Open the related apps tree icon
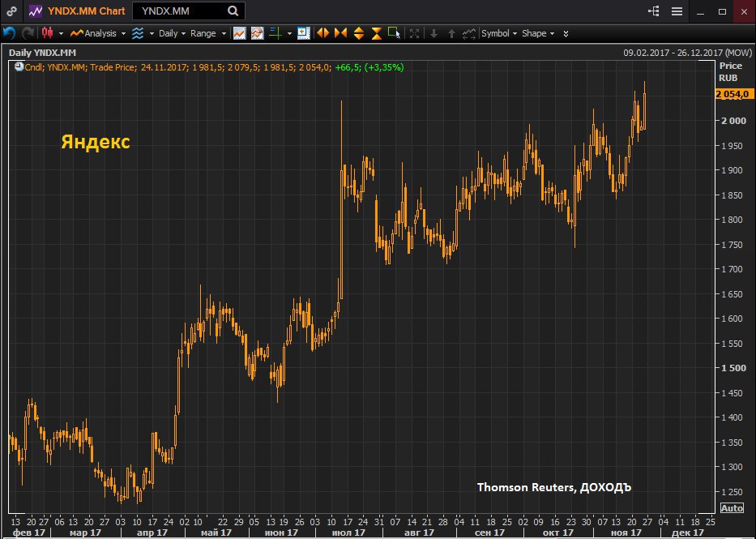Image resolution: width=756 pixels, height=539 pixels. (x=654, y=11)
